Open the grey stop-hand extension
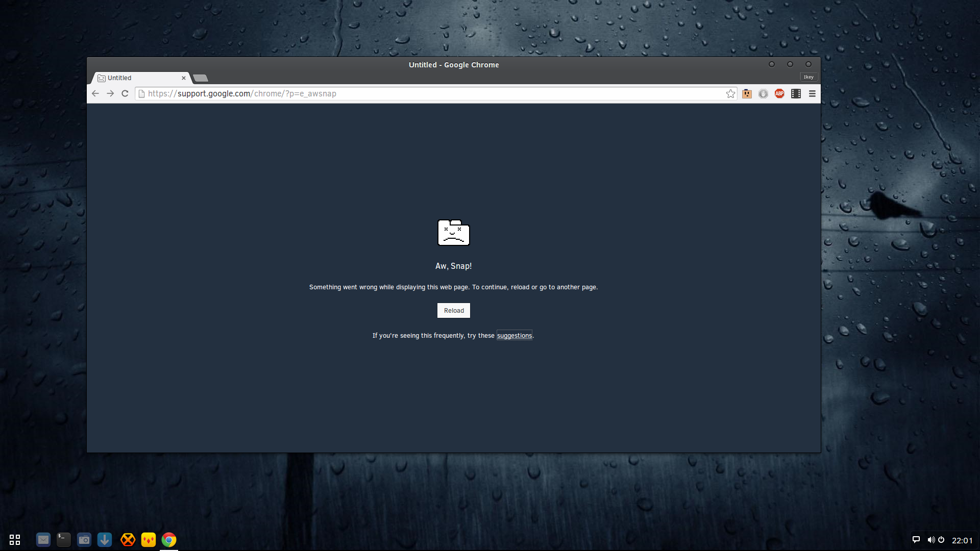This screenshot has height=551, width=980. [x=763, y=93]
